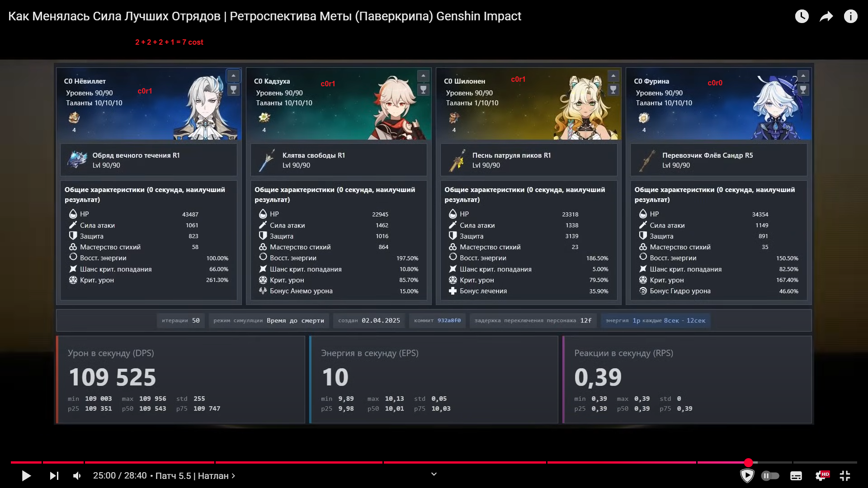The image size is (868, 488).
Task: Toggle the autoplay switch
Action: 770,476
